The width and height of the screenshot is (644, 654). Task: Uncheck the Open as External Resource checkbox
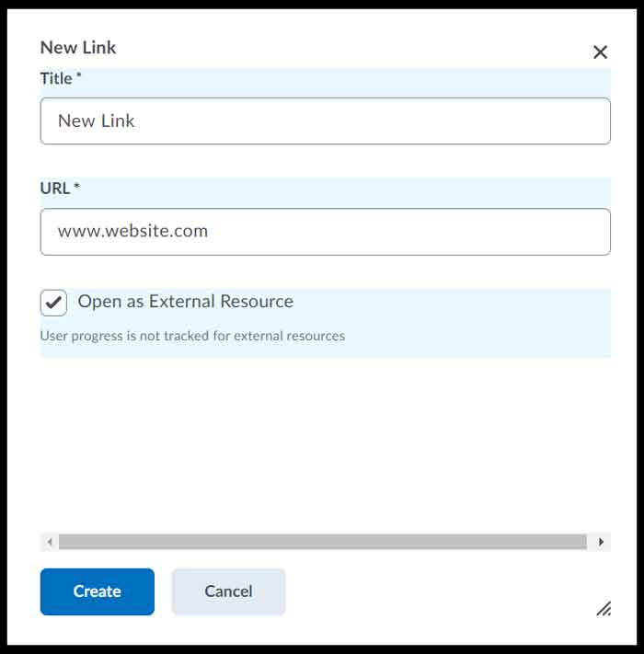[54, 303]
